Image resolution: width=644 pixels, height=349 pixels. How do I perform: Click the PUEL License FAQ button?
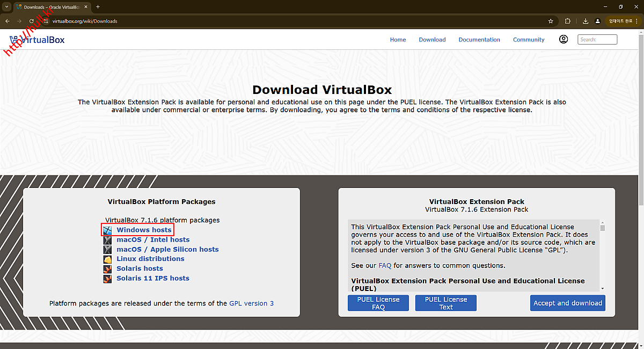(x=378, y=303)
